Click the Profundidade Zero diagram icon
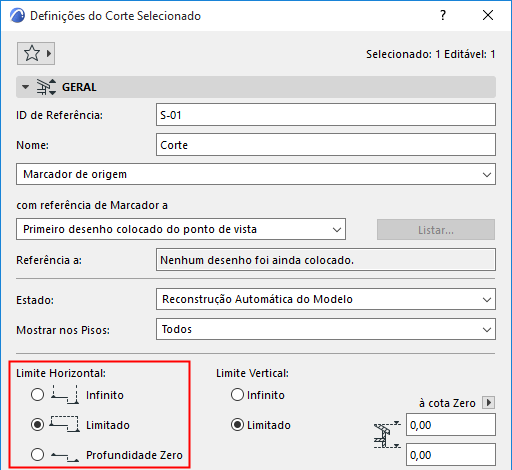This screenshot has width=512, height=470. tap(65, 456)
